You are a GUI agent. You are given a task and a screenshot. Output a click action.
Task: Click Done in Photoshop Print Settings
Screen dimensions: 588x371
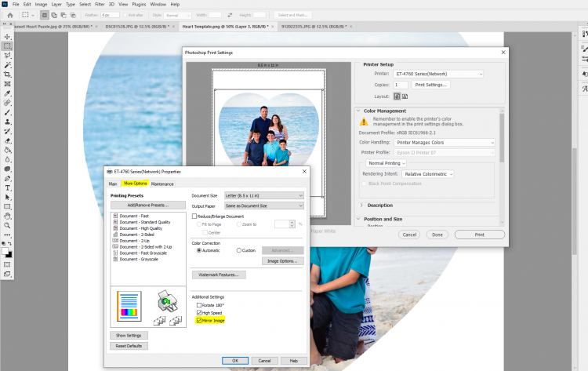tap(437, 235)
